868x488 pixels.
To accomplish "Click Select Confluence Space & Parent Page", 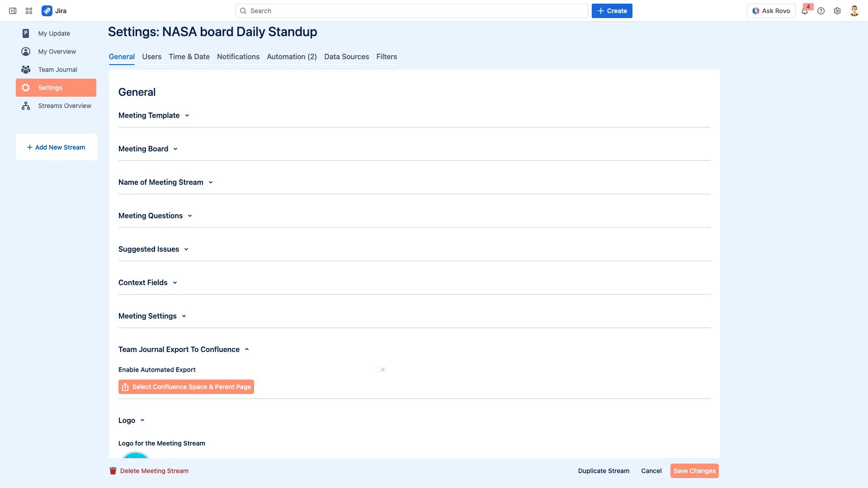I will 186,387.
